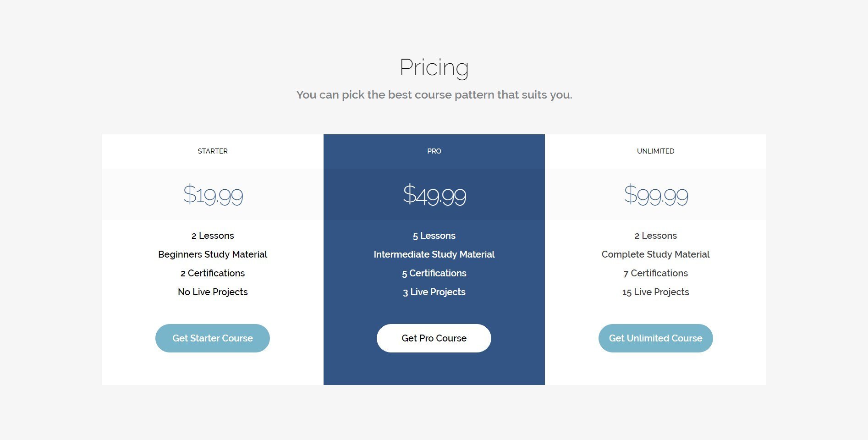This screenshot has width=868, height=440.
Task: Click the Get Pro Course button
Action: pyautogui.click(x=434, y=338)
